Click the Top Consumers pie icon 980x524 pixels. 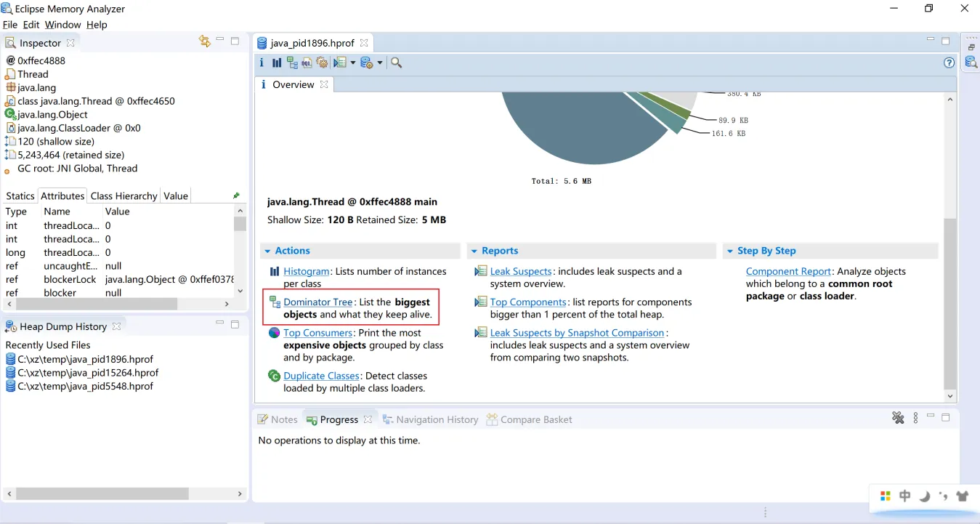point(274,333)
